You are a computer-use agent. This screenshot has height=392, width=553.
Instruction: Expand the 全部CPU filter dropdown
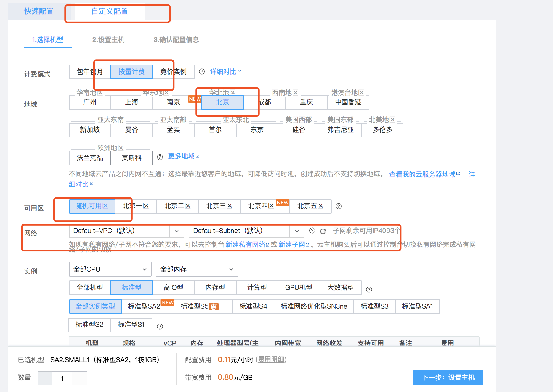tap(110, 269)
